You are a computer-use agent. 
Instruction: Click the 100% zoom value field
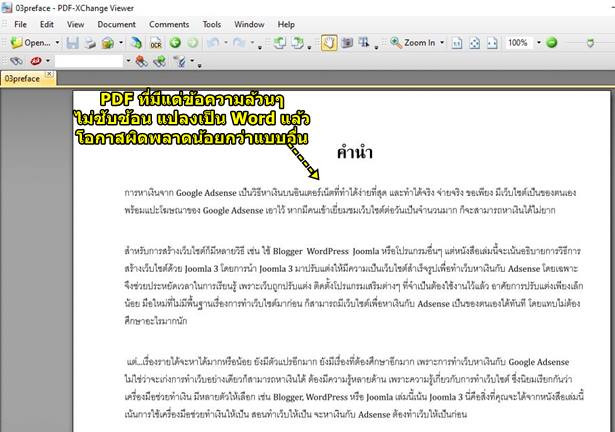(x=518, y=42)
